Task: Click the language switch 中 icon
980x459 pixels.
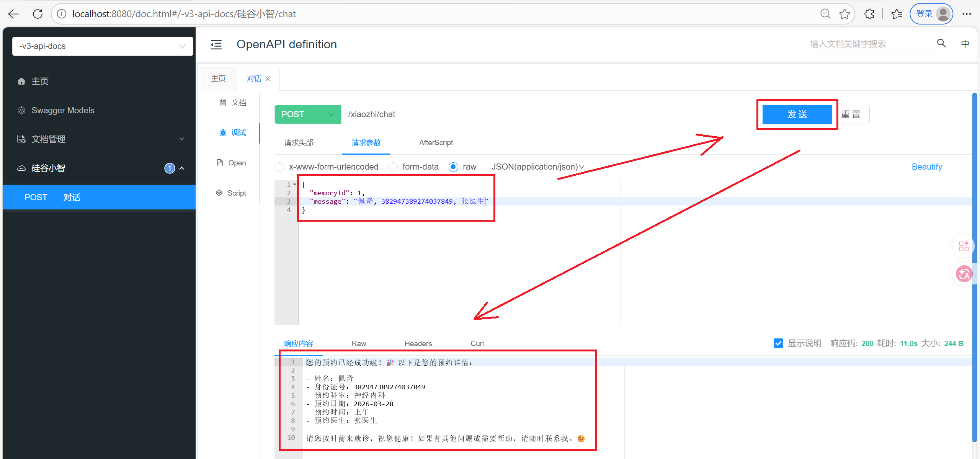Action: coord(965,44)
